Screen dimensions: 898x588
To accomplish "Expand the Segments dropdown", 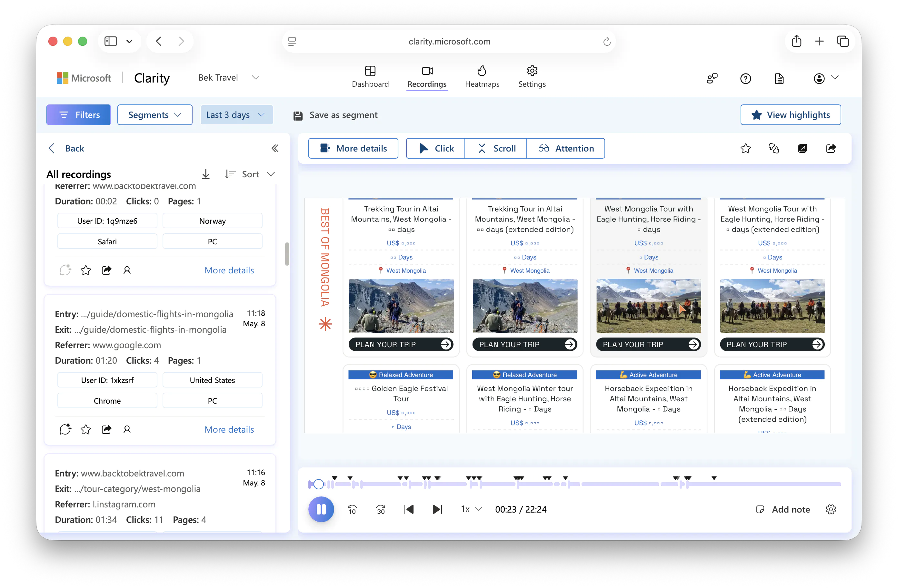I will point(155,115).
